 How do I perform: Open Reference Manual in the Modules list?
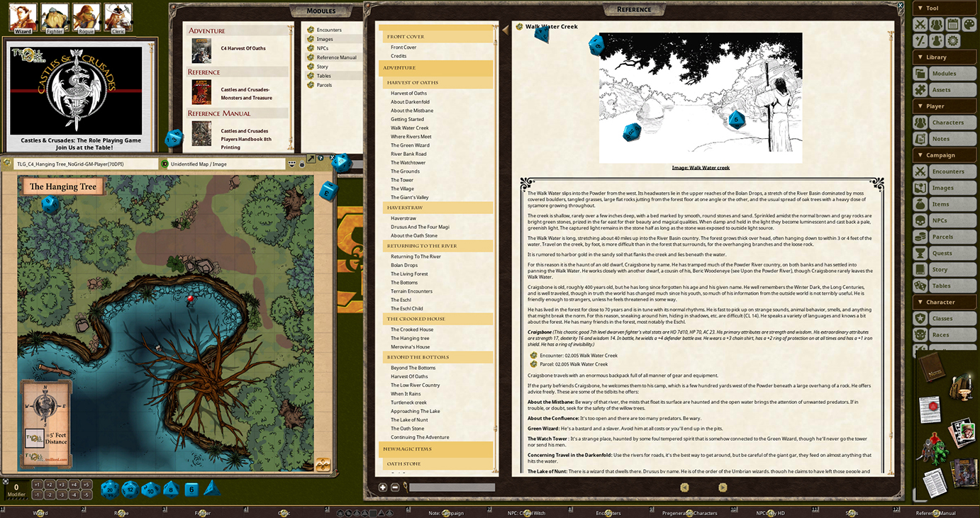pos(336,57)
